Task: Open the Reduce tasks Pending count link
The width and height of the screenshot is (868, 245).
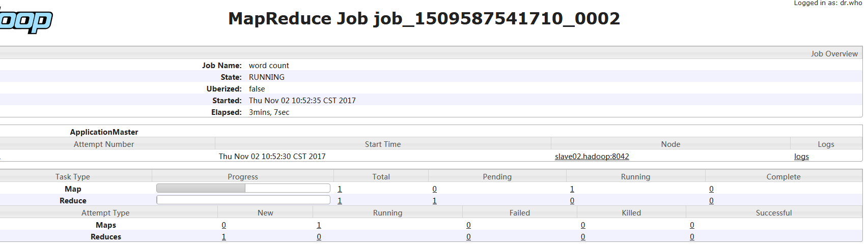Action: tap(434, 201)
